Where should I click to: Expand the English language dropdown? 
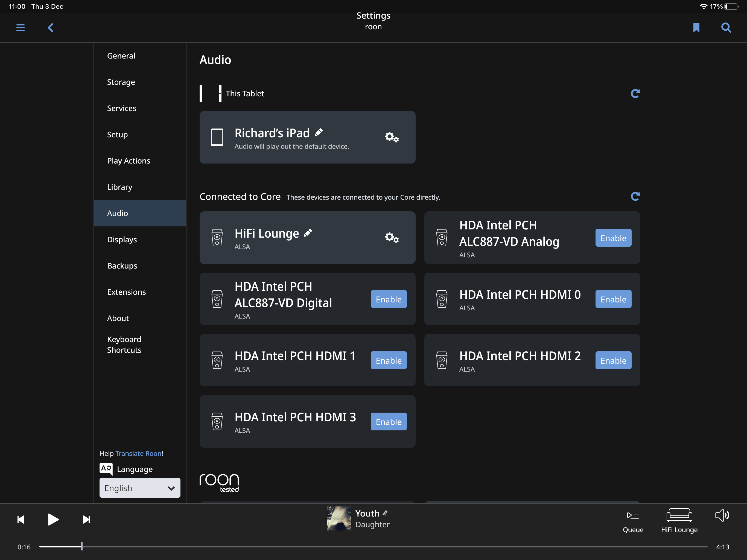click(140, 488)
